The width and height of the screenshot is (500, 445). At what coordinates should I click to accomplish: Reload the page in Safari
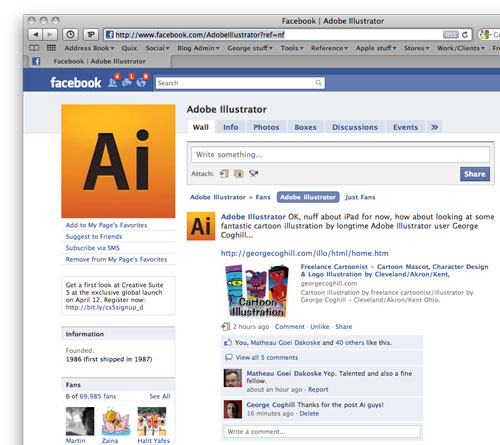(465, 35)
